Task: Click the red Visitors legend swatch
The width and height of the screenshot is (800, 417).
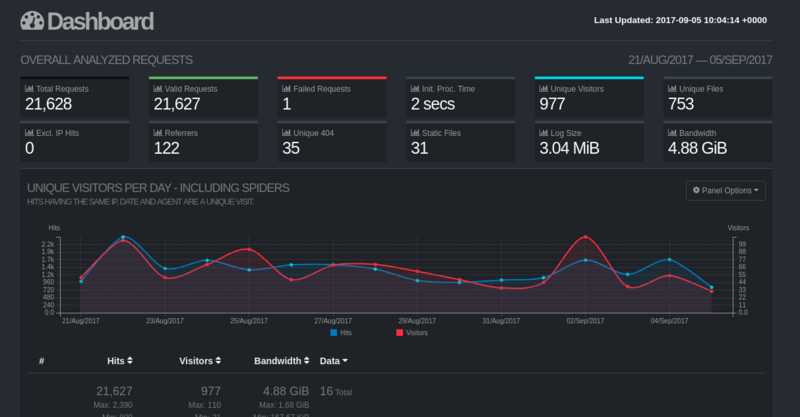Action: [399, 332]
